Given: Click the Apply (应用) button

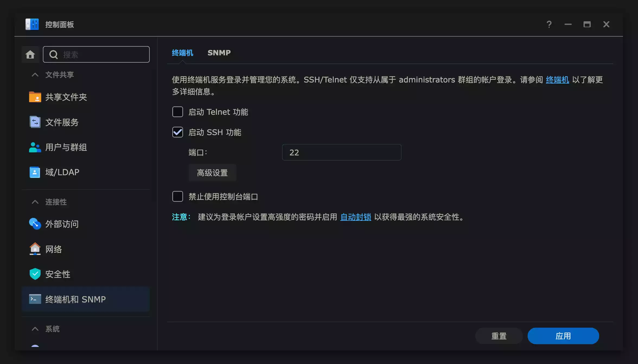Looking at the screenshot, I should pyautogui.click(x=563, y=336).
